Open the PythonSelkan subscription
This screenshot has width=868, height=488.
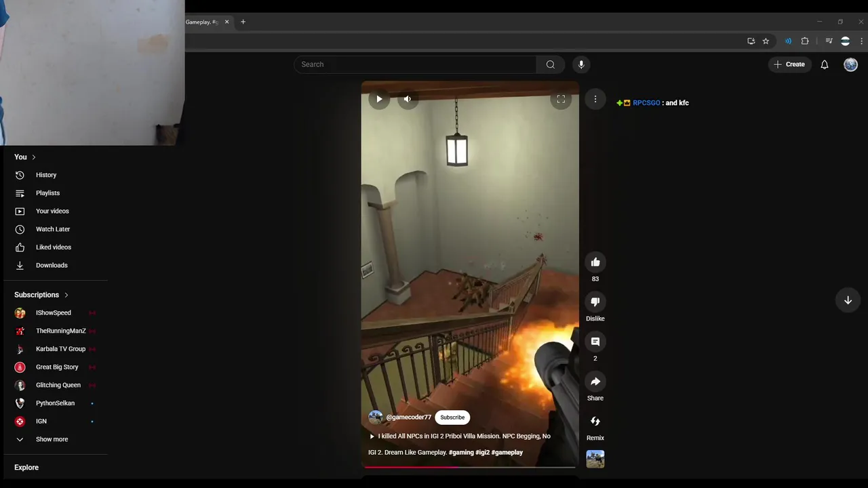pos(56,403)
